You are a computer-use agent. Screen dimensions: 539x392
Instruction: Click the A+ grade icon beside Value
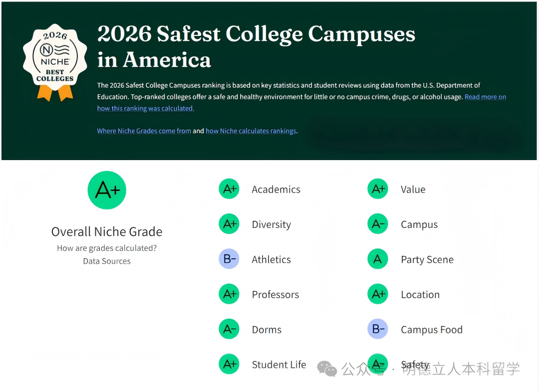(378, 189)
